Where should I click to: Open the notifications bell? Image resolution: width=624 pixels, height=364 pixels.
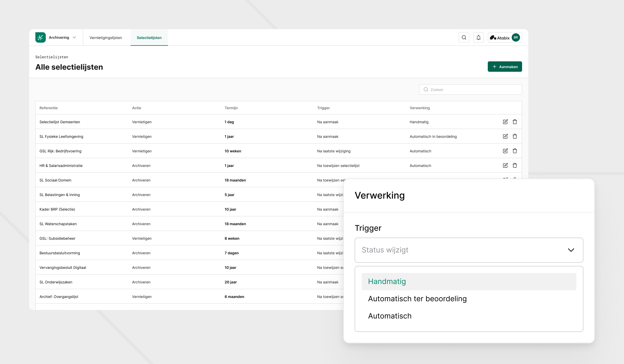(478, 37)
